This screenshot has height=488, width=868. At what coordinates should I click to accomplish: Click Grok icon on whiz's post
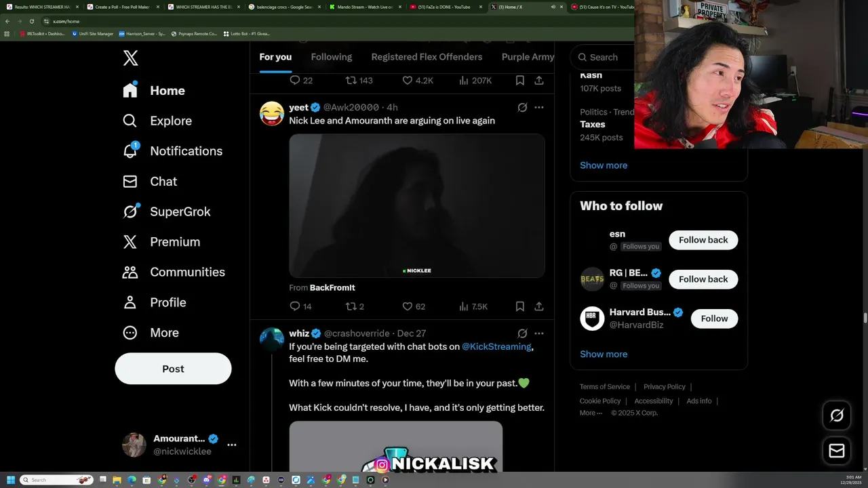522,333
